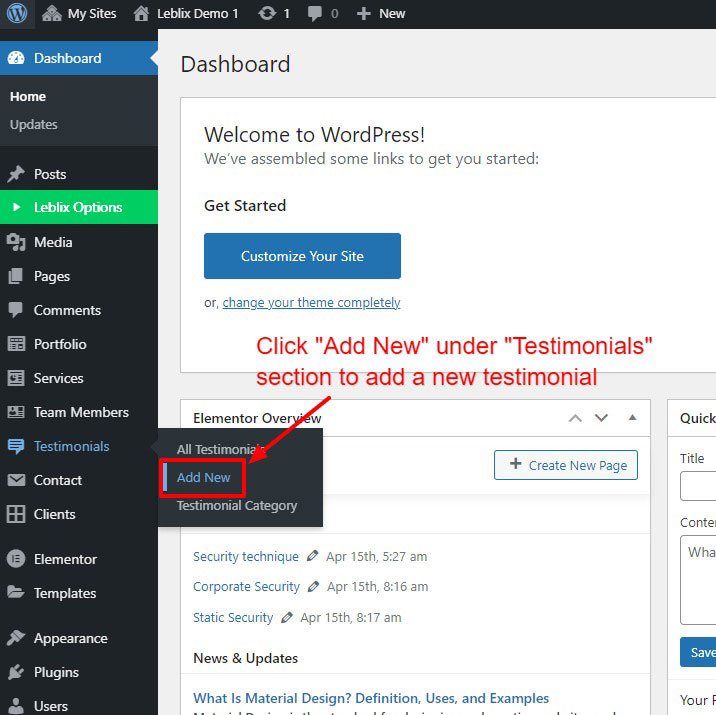Image resolution: width=716 pixels, height=715 pixels.
Task: Click the WordPress logo icon
Action: click(x=18, y=14)
